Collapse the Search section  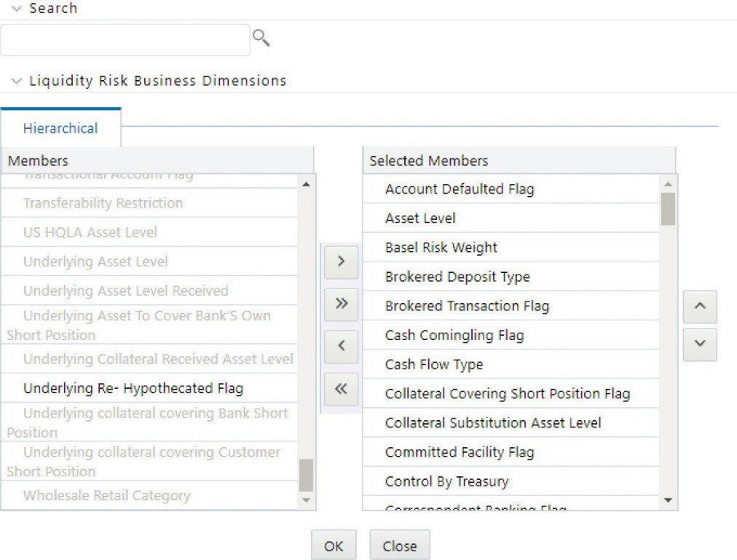coord(17,9)
